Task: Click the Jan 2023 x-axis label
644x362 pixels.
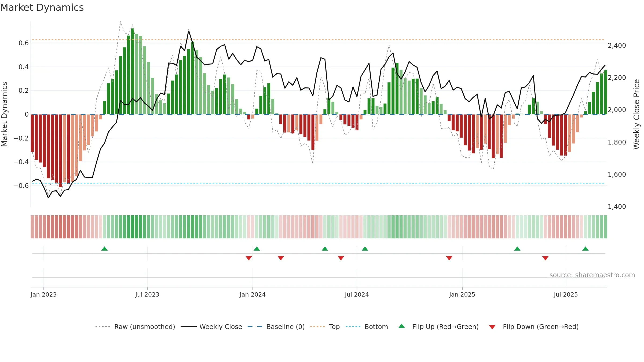Action: click(x=44, y=294)
